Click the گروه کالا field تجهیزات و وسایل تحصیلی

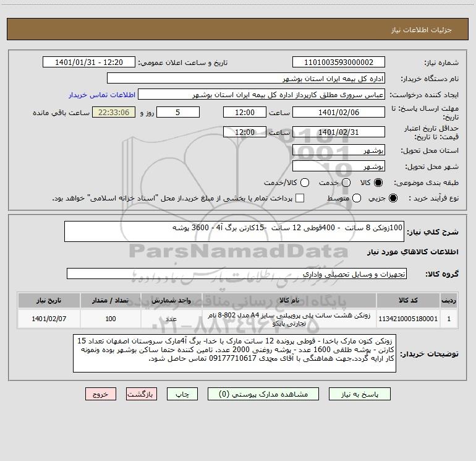pyautogui.click(x=237, y=274)
